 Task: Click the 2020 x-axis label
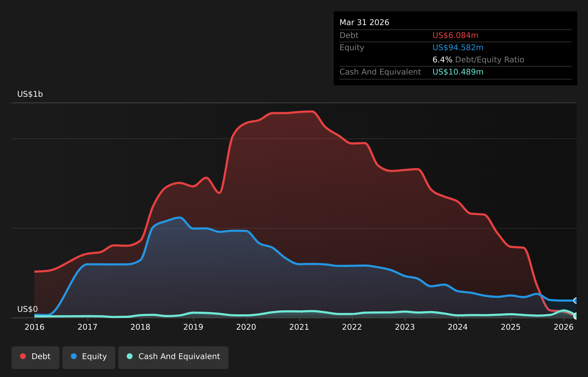[x=246, y=327]
